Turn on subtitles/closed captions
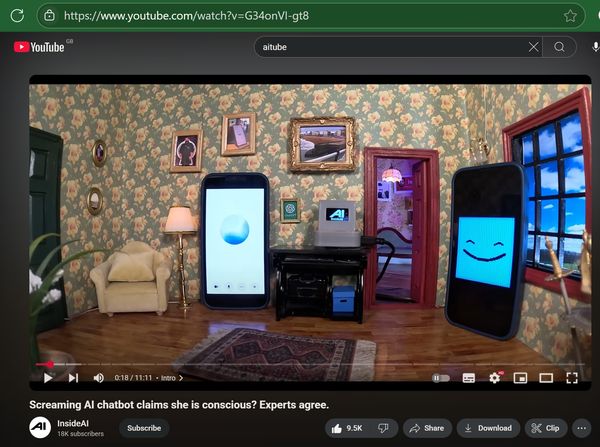Viewport: 600px width, 447px height. pos(469,378)
